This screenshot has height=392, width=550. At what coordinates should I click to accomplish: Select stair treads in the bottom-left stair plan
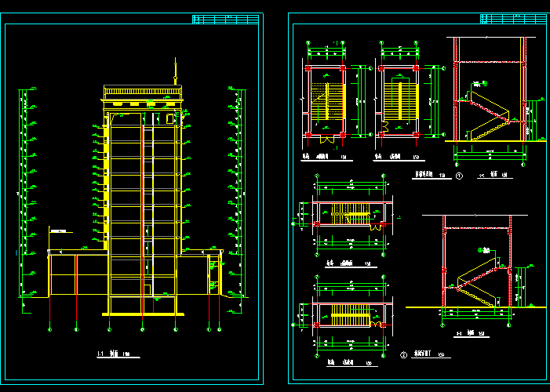tap(351, 315)
